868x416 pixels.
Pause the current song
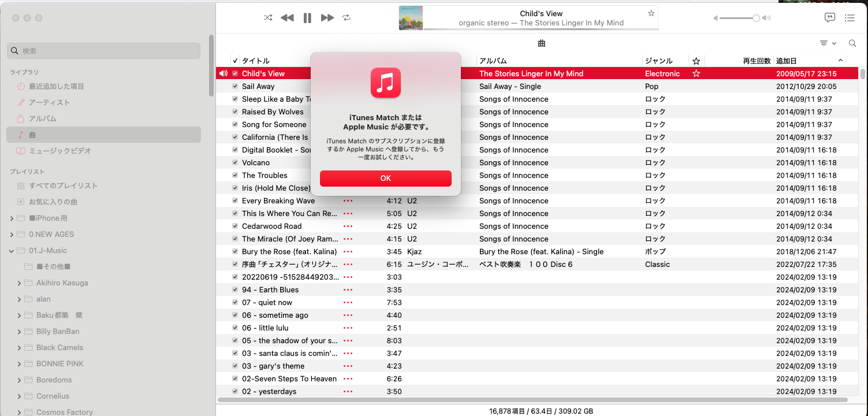[x=307, y=18]
